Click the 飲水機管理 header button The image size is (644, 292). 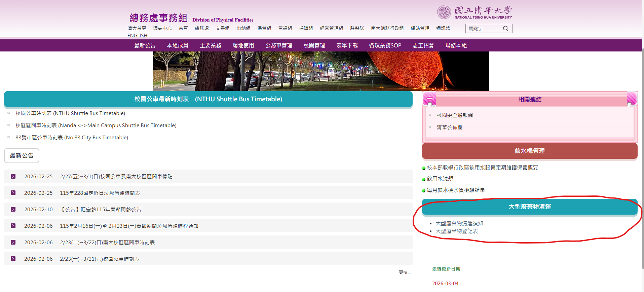pyautogui.click(x=529, y=151)
